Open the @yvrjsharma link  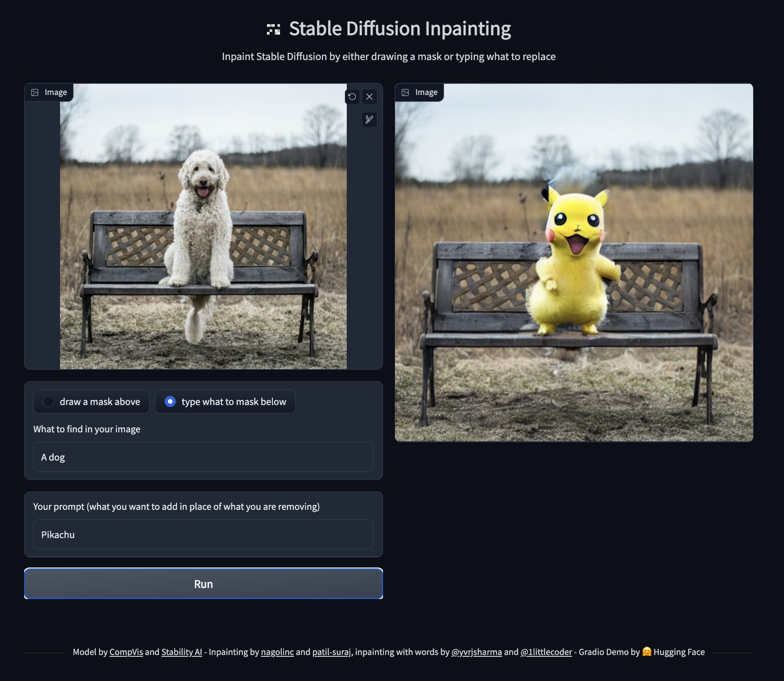[476, 652]
